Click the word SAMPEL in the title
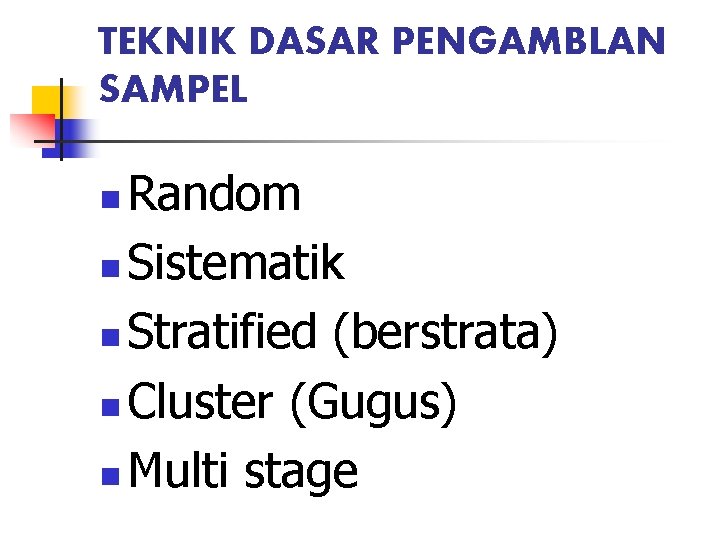The width and height of the screenshot is (720, 540). tap(173, 91)
